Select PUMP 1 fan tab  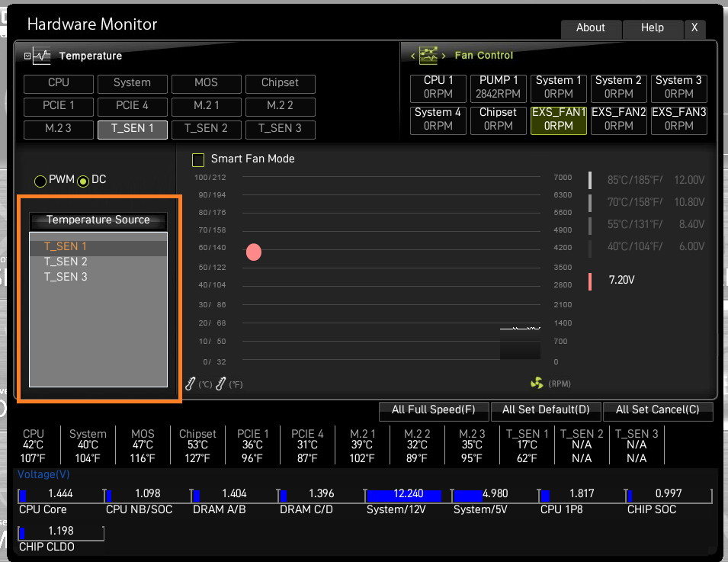pyautogui.click(x=499, y=88)
